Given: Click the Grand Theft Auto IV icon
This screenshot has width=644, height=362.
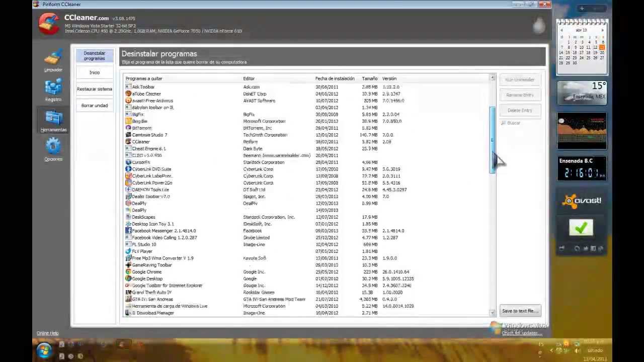Looking at the screenshot, I should pos(128,292).
